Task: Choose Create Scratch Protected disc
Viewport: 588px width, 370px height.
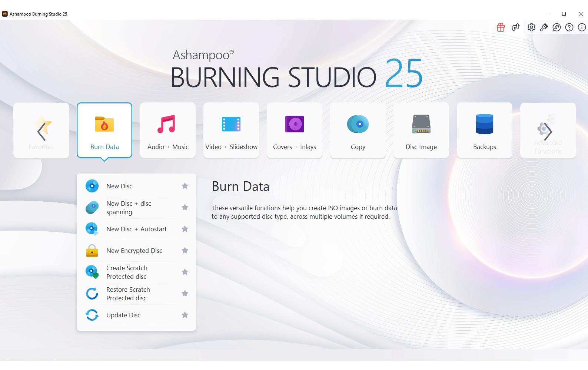Action: pyautogui.click(x=136, y=272)
